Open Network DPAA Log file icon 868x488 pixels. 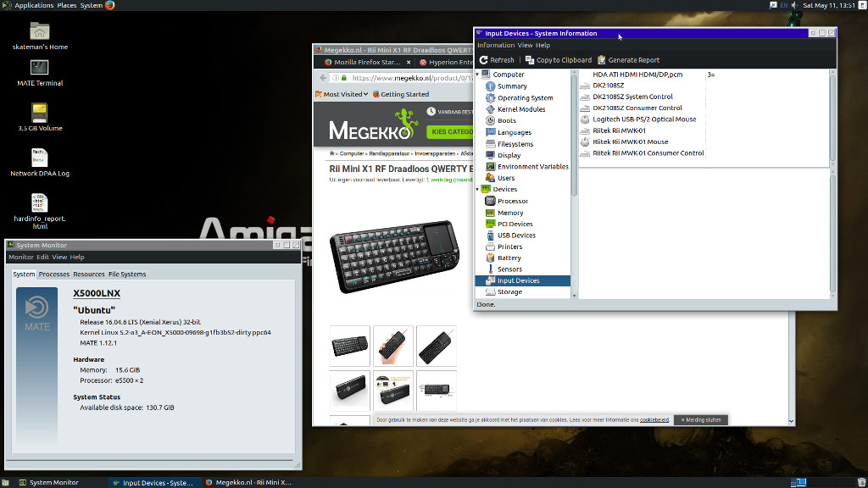pos(39,163)
